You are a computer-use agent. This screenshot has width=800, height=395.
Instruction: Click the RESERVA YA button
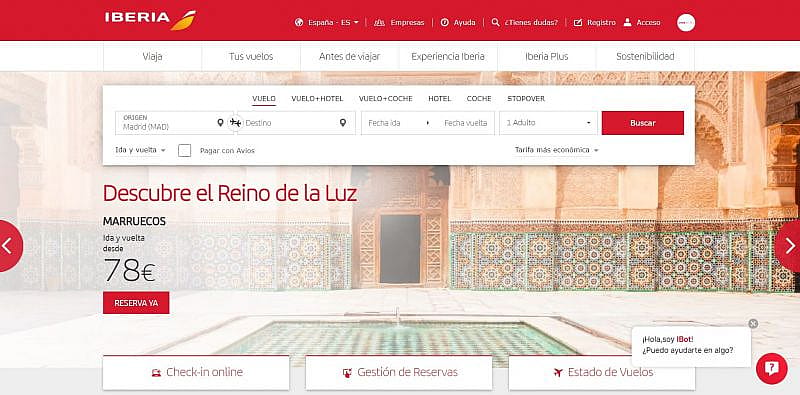coord(136,303)
